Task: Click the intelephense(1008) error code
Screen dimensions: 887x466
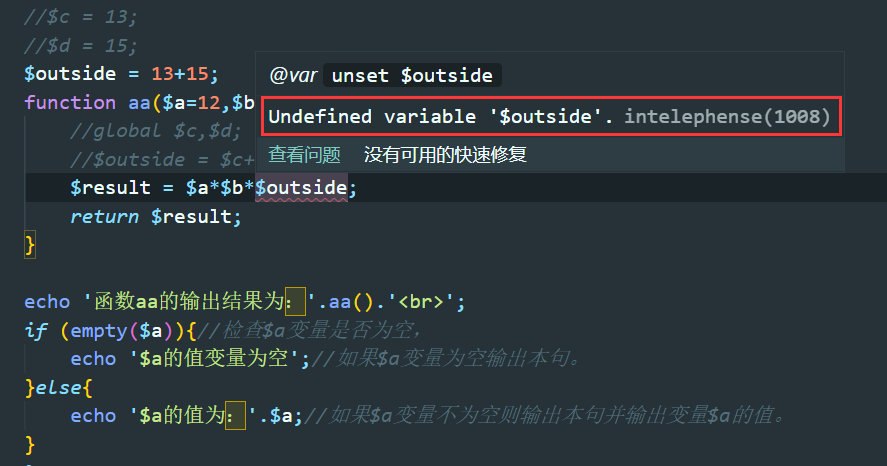Action: coord(727,116)
